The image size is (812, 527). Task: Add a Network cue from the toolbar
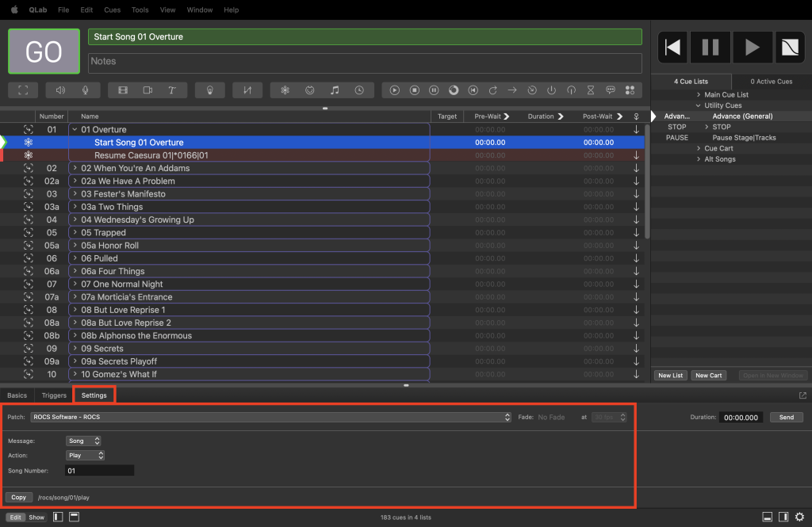(x=285, y=90)
